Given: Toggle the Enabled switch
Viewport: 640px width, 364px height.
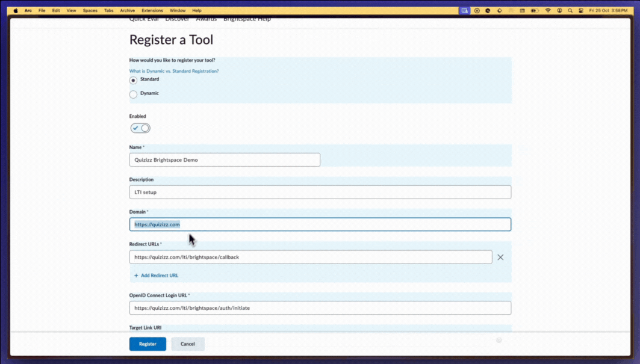Looking at the screenshot, I should [x=140, y=128].
